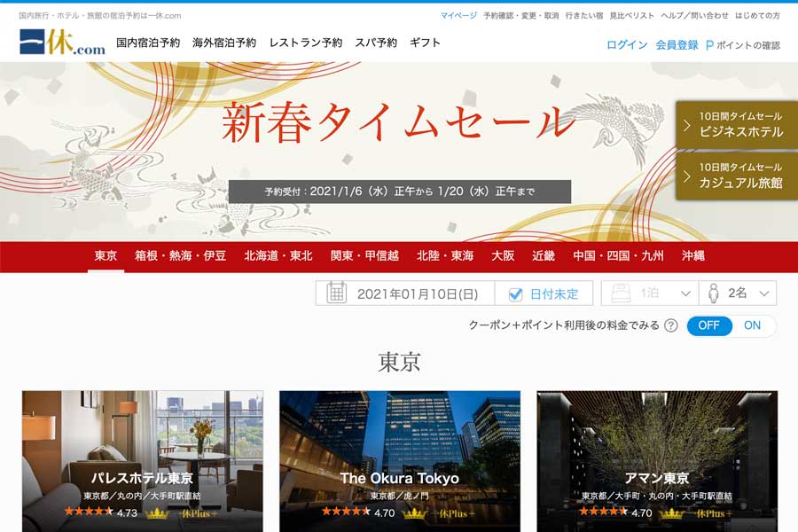Click the person icon in guests selector
Image resolution: width=798 pixels, height=532 pixels.
[713, 293]
